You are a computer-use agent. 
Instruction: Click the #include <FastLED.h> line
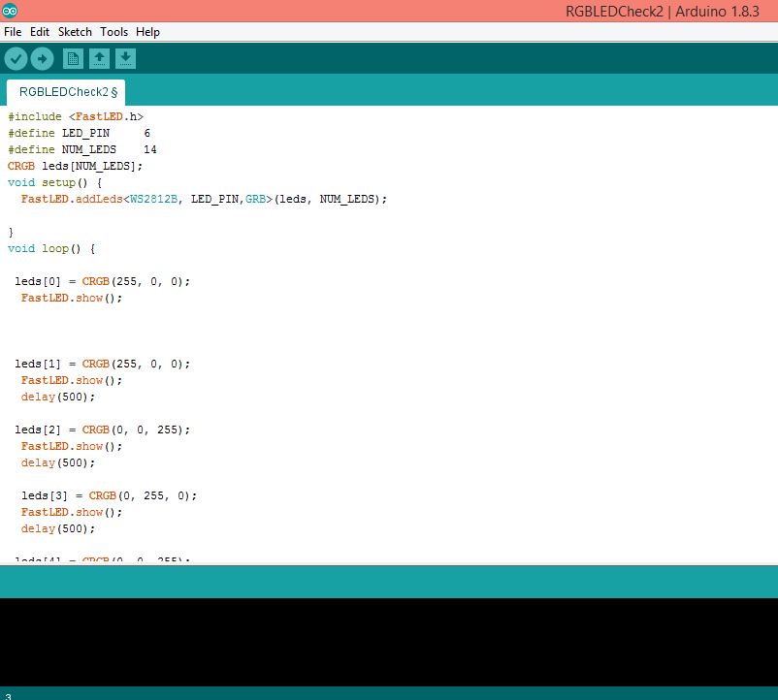tap(76, 116)
